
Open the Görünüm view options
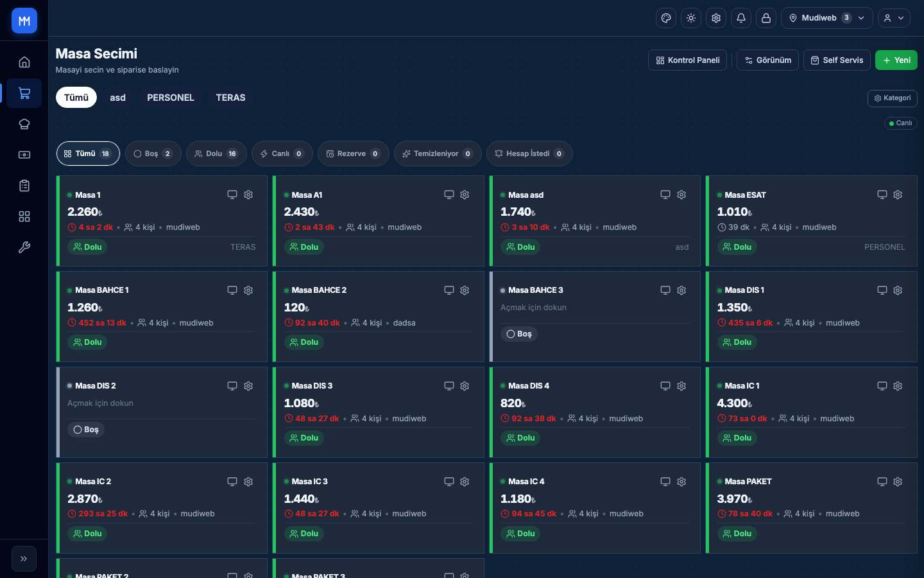(767, 60)
